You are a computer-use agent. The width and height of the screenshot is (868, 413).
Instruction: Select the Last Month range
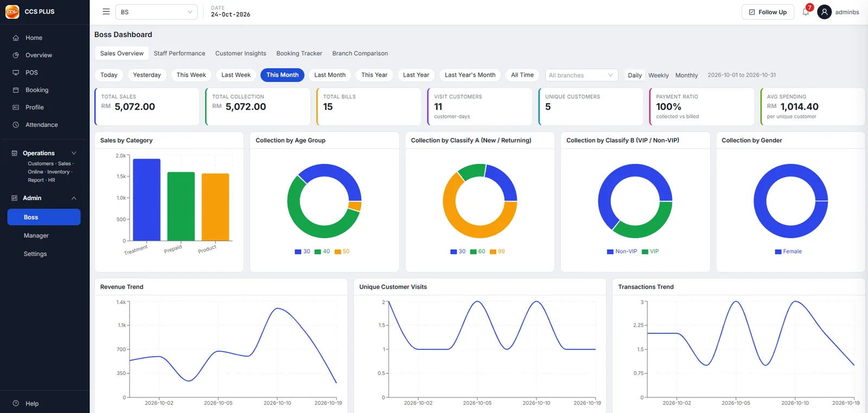(x=330, y=75)
